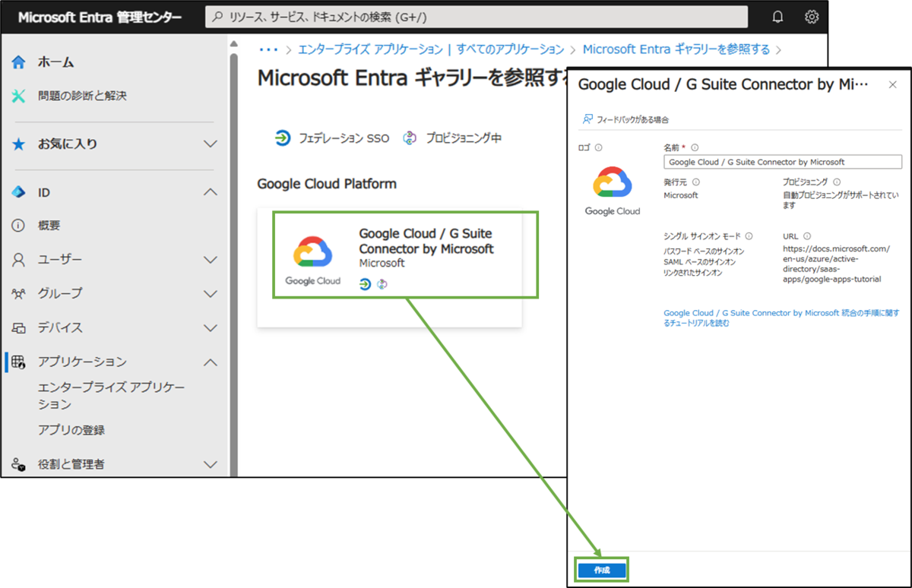The width and height of the screenshot is (912, 588).
Task: Expand the デバイス chevron
Action: (x=211, y=328)
